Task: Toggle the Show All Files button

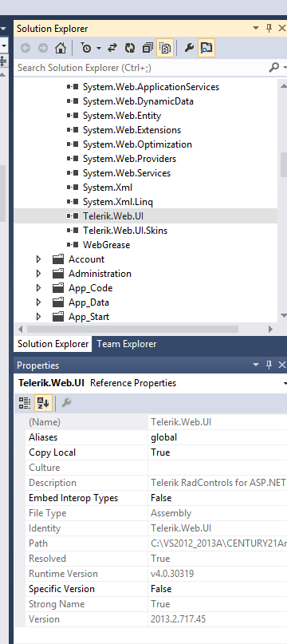Action: point(165,48)
